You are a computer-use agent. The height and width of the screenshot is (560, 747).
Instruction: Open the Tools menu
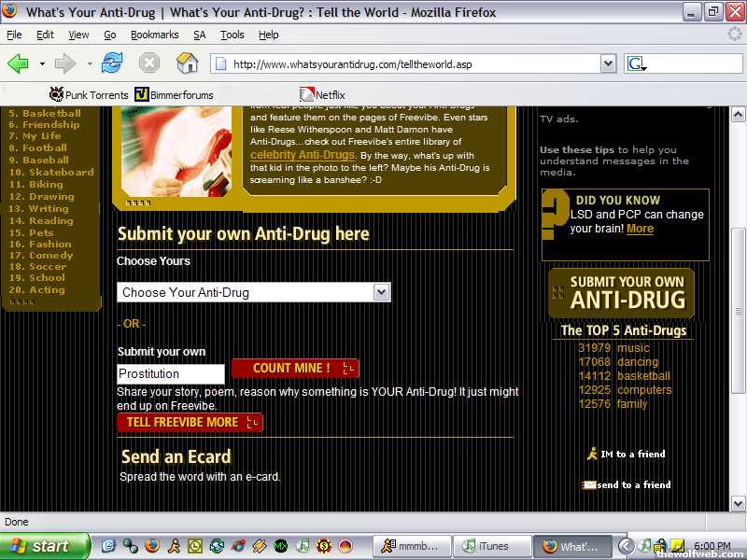(x=232, y=35)
